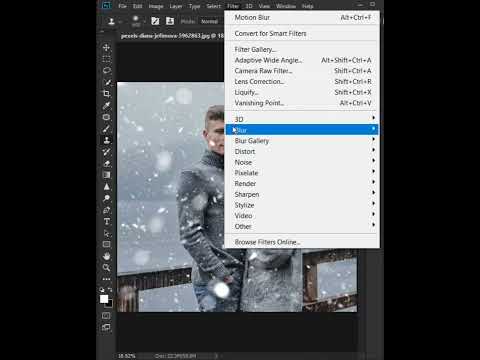Open the Clone Stamp tool preset picker
This screenshot has height=360, width=480.
click(113, 22)
